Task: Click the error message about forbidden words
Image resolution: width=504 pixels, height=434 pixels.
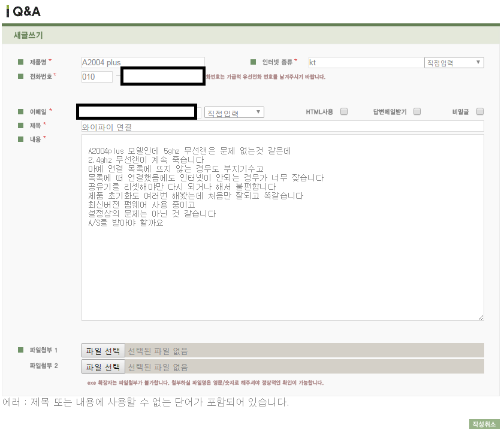Action: [146, 402]
